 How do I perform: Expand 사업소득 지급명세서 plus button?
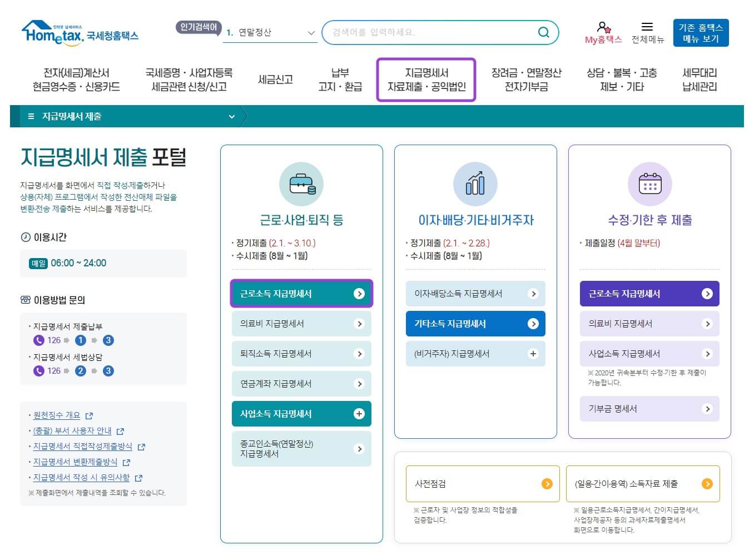coord(359,414)
